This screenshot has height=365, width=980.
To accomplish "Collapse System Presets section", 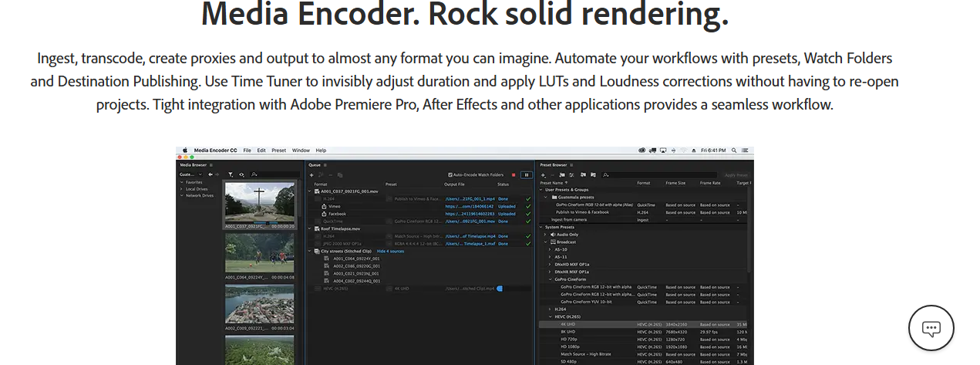I will [x=541, y=227].
